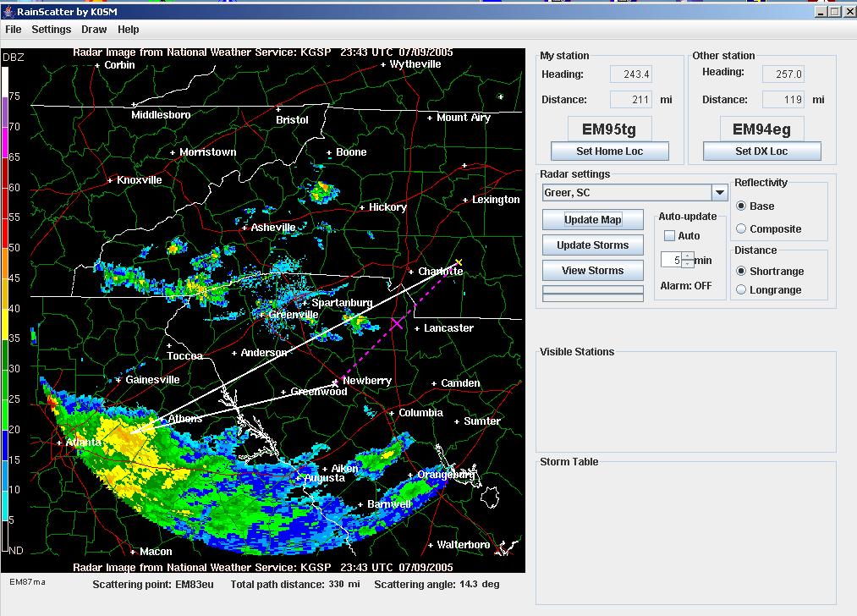The height and width of the screenshot is (616, 857).
Task: Click the My station Heading field
Action: coord(631,74)
